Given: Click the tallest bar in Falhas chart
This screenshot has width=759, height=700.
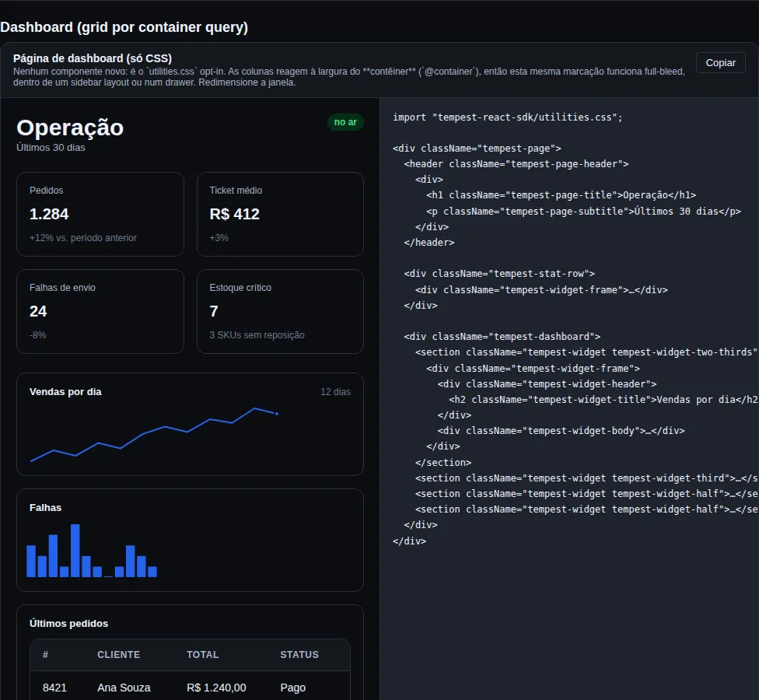Looking at the screenshot, I should pos(75,551).
